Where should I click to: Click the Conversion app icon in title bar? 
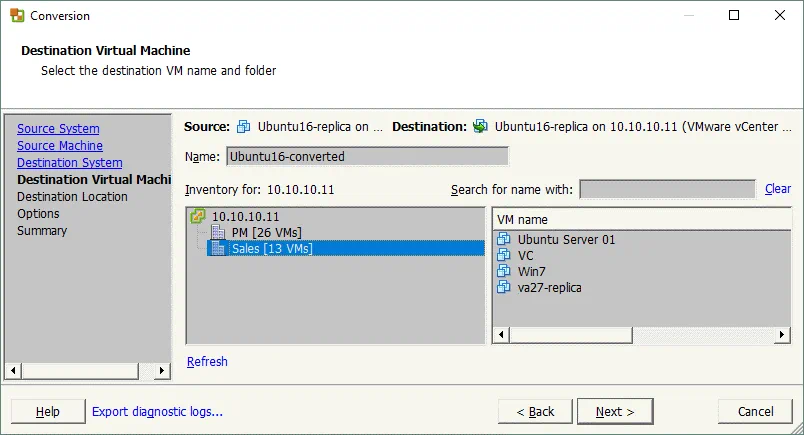pos(17,16)
